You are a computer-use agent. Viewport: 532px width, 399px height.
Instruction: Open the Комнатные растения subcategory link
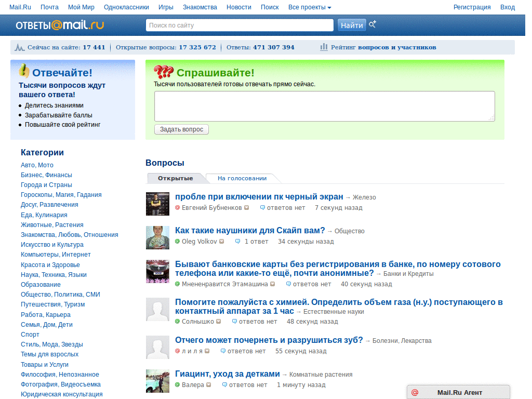pyautogui.click(x=321, y=375)
